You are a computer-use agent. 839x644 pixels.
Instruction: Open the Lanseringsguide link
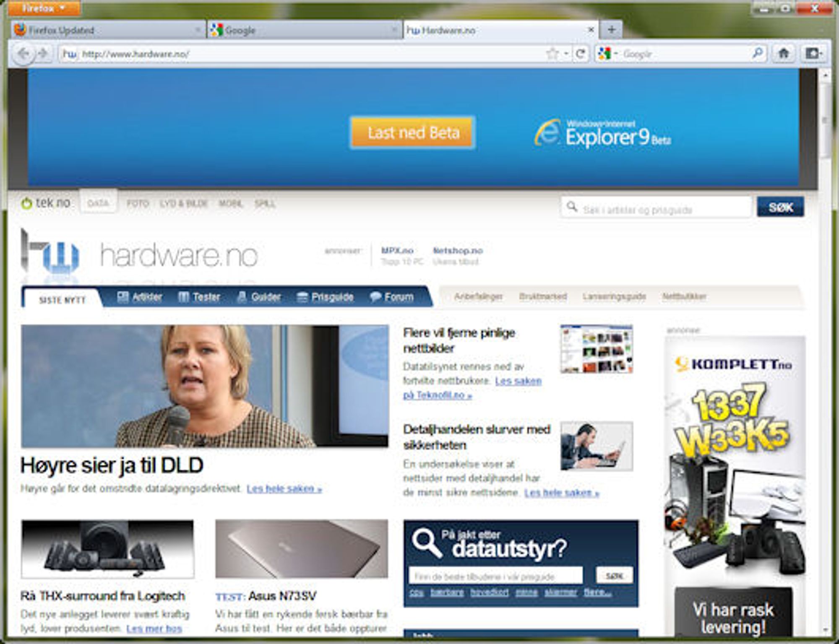click(x=614, y=296)
